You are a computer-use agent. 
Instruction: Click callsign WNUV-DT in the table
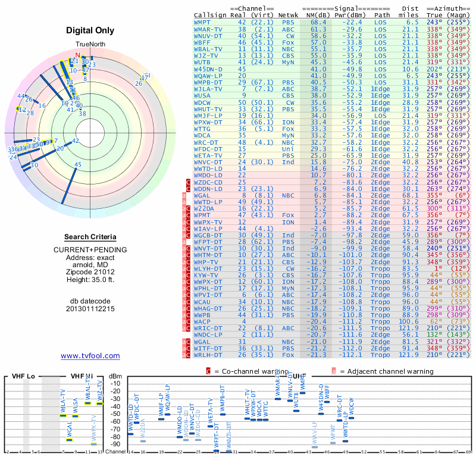pyautogui.click(x=208, y=36)
